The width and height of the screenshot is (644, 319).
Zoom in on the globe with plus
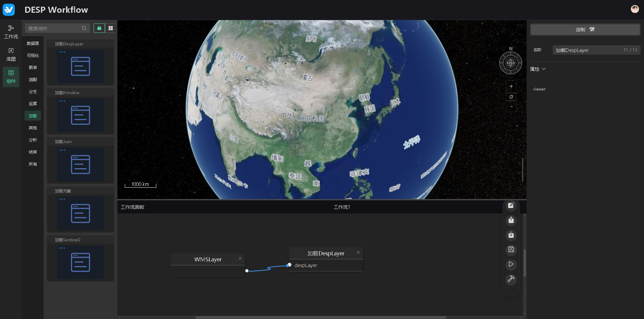(511, 86)
